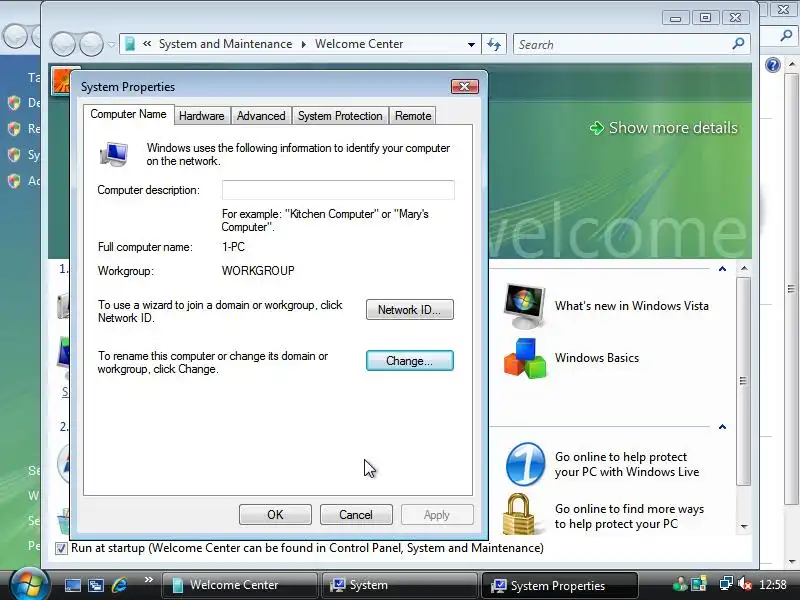The width and height of the screenshot is (800, 600).
Task: Expand the breadcrumb overflow chevron
Action: (x=147, y=44)
